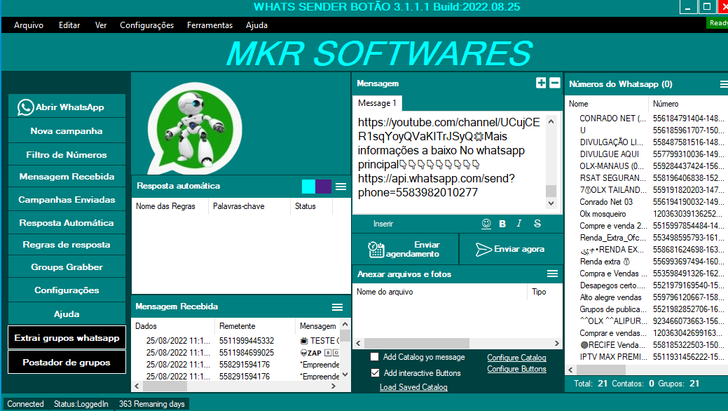Enable Add Catalog to message checkbox
Image resolution: width=728 pixels, height=411 pixels.
pos(374,357)
